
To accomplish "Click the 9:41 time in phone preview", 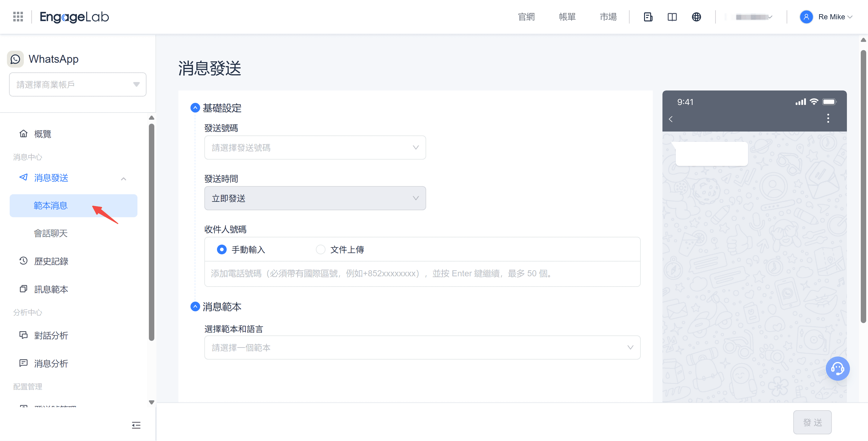I will (685, 102).
